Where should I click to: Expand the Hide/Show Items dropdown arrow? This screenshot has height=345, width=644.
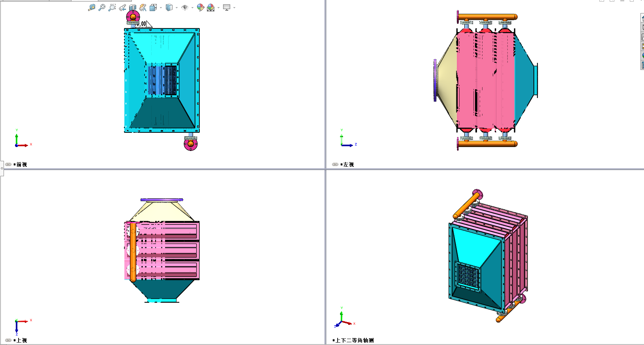[192, 8]
